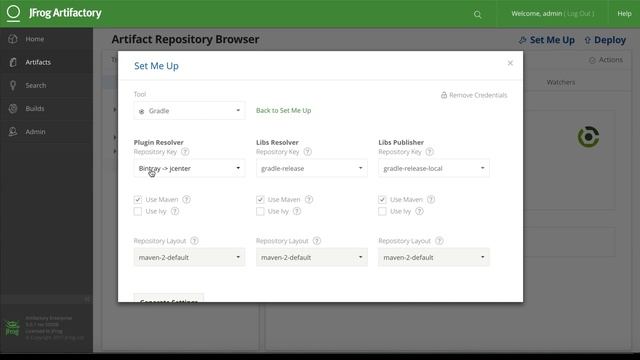This screenshot has width=640, height=360.
Task: Click the Search pin icon in sidebar
Action: point(13,86)
